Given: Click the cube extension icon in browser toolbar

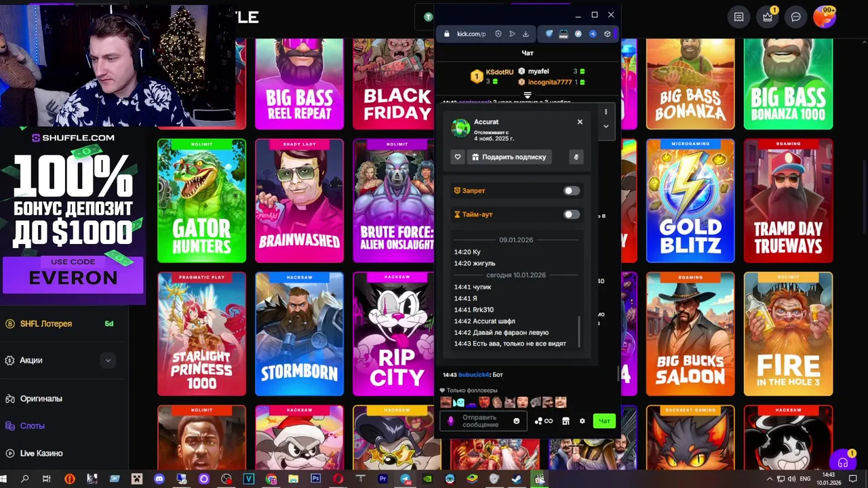Looking at the screenshot, I should click(607, 34).
